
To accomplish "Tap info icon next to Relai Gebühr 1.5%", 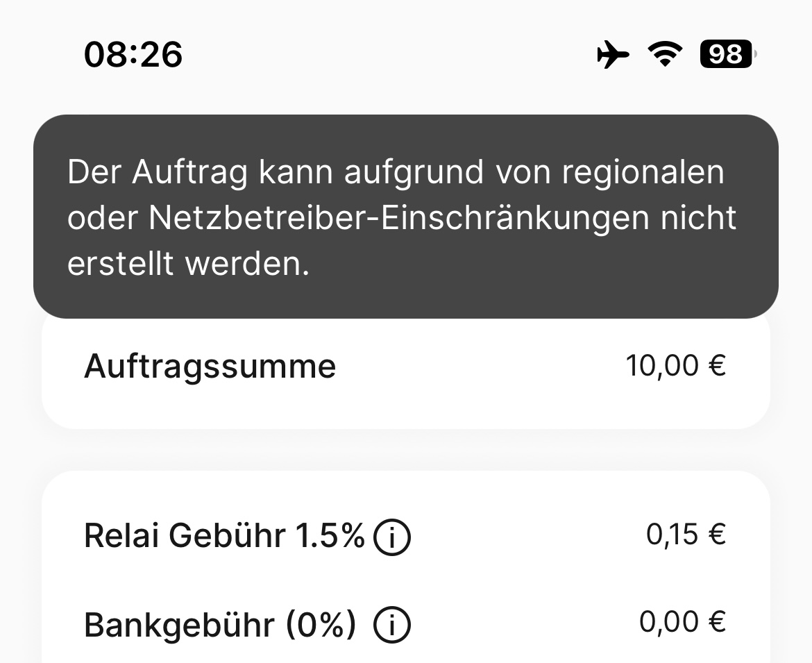I will [392, 537].
